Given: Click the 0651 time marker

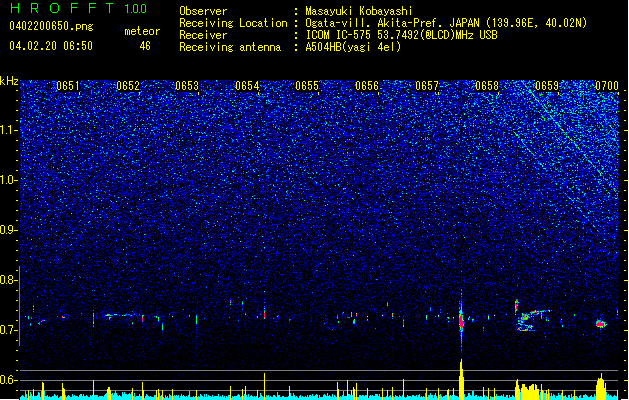Looking at the screenshot, I should tap(68, 86).
